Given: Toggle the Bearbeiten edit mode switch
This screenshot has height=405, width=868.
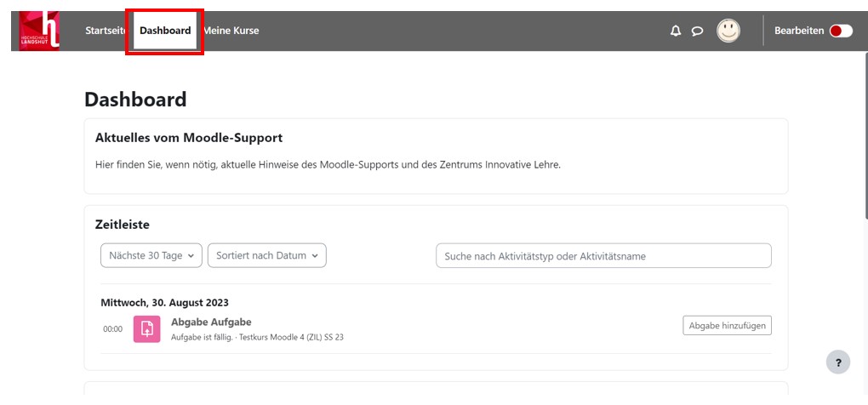Looking at the screenshot, I should pyautogui.click(x=841, y=31).
